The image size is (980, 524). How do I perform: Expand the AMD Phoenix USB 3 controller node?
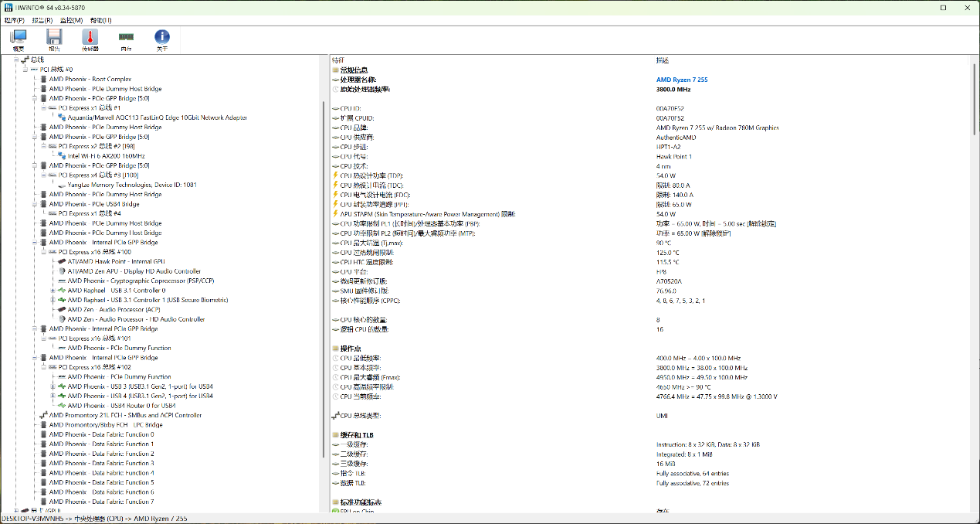point(53,386)
